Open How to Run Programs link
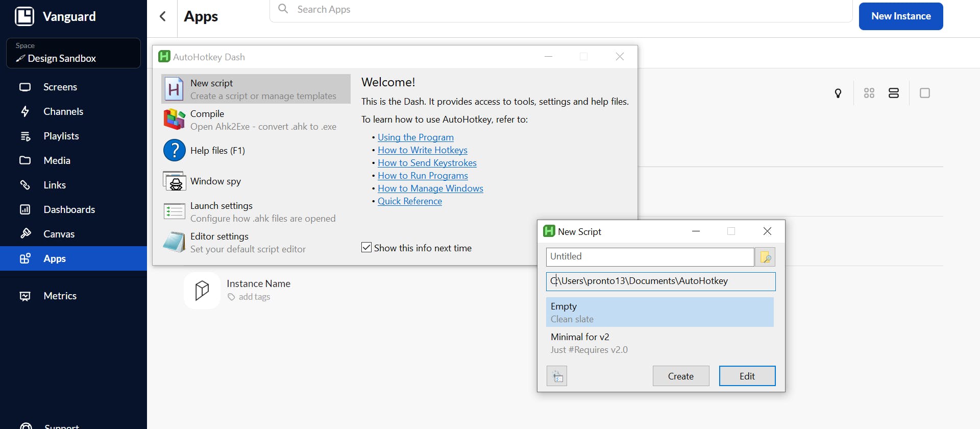The width and height of the screenshot is (980, 429). (423, 176)
